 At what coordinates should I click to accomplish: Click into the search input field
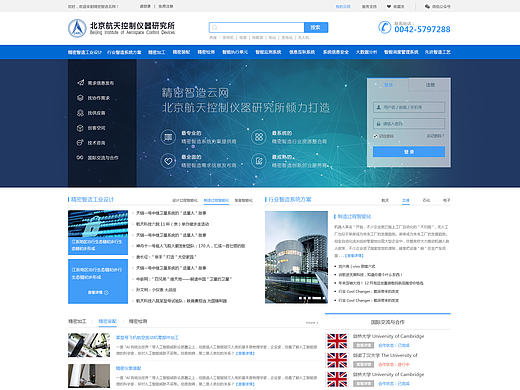257,27
